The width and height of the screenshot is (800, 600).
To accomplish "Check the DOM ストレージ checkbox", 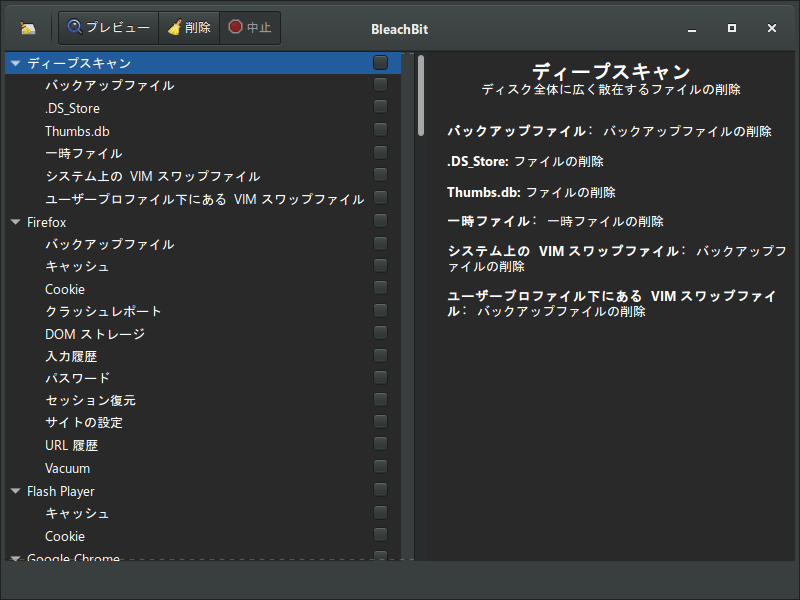I will (x=380, y=333).
